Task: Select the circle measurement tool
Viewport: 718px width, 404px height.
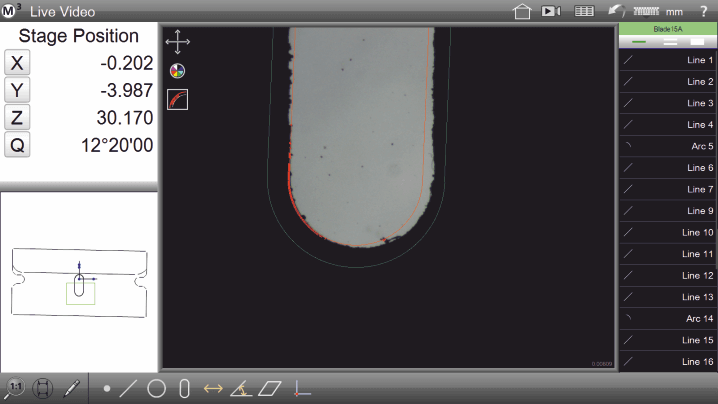Action: point(157,389)
